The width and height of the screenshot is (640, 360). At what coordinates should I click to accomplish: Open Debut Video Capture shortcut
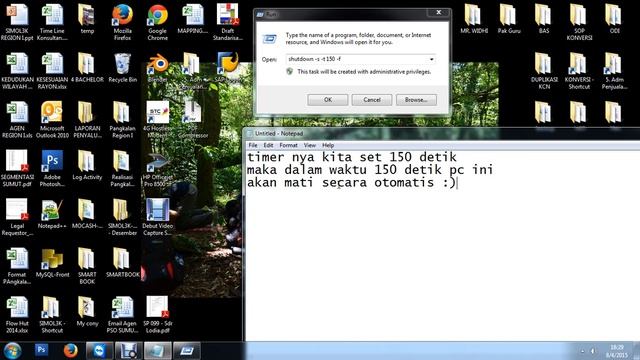click(x=158, y=217)
